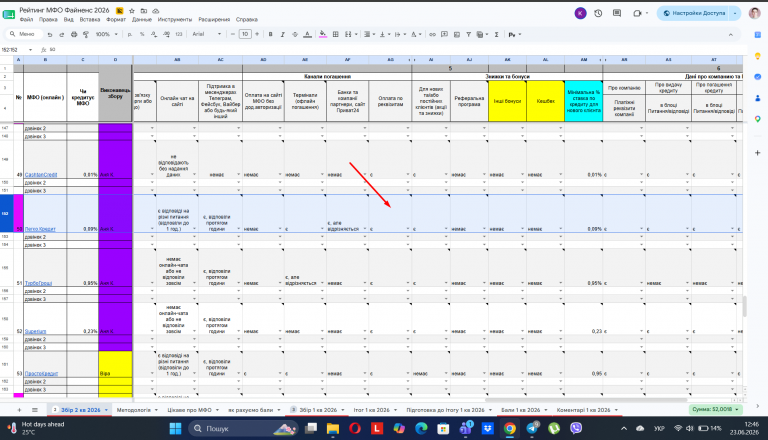Activate the paint format roller icon
The image size is (768, 440).
tap(86, 34)
